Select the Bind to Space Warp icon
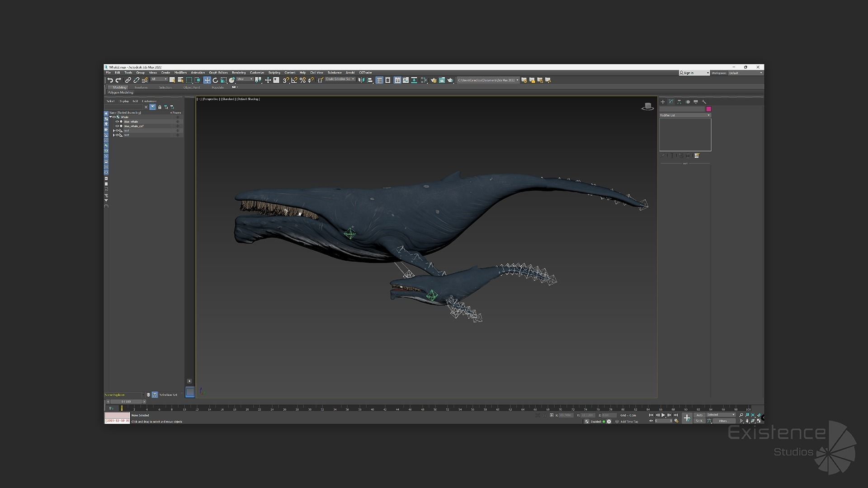The image size is (868, 488). (145, 80)
